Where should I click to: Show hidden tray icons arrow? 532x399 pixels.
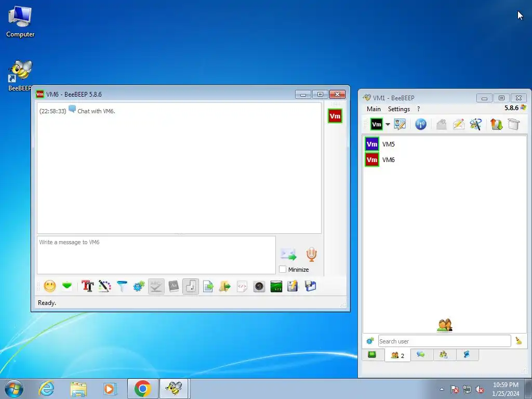442,390
